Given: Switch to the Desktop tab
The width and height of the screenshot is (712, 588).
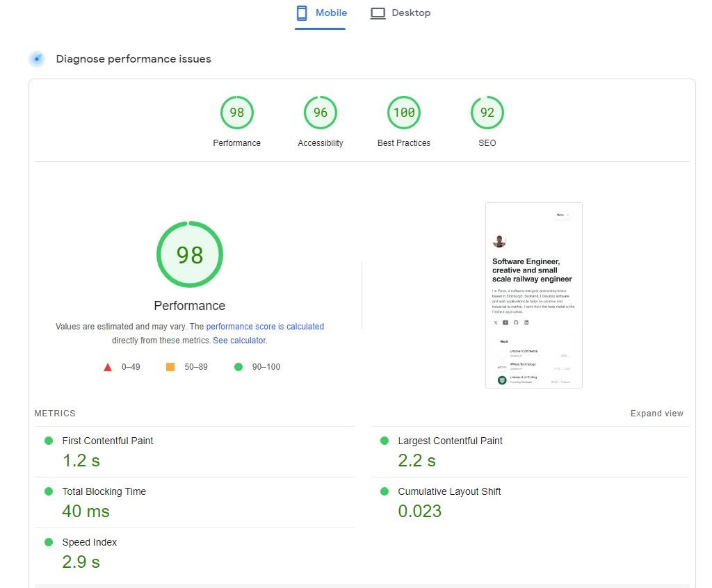Looking at the screenshot, I should 400,13.
